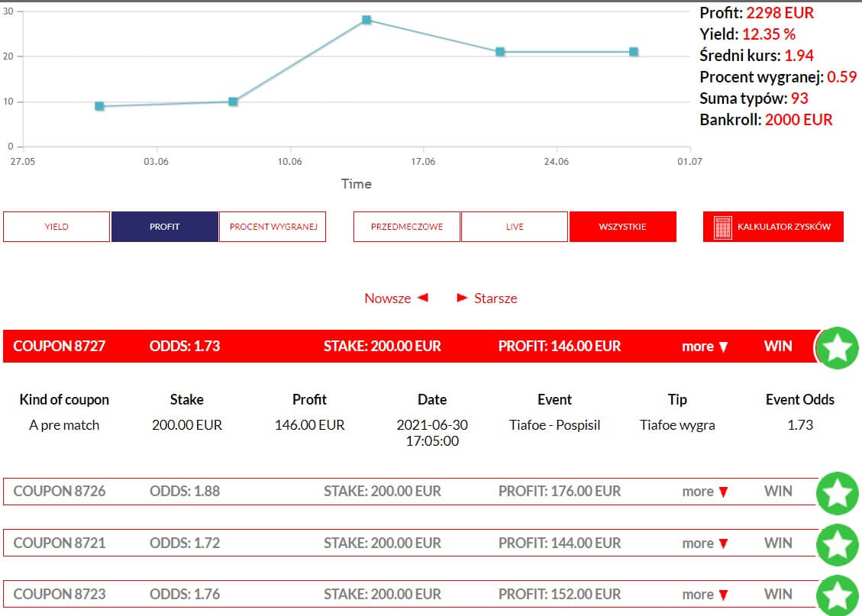Click the highest data point on the chart
The height and width of the screenshot is (616, 862).
tap(366, 20)
